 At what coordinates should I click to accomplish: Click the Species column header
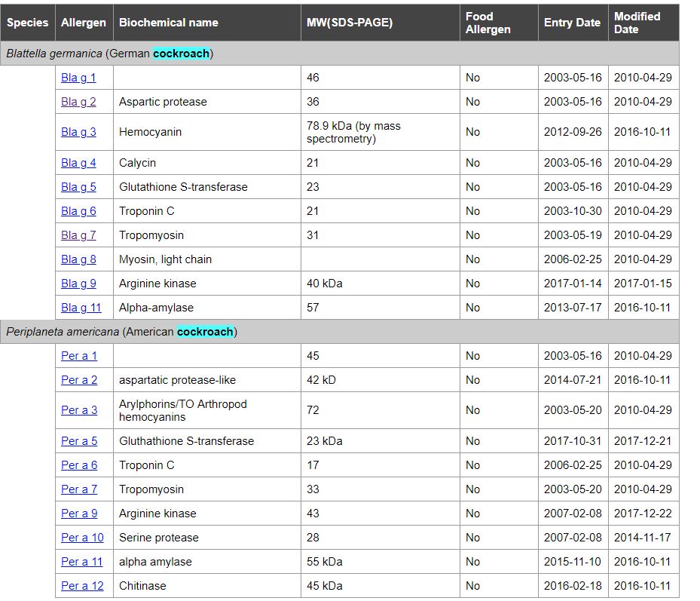coord(27,23)
